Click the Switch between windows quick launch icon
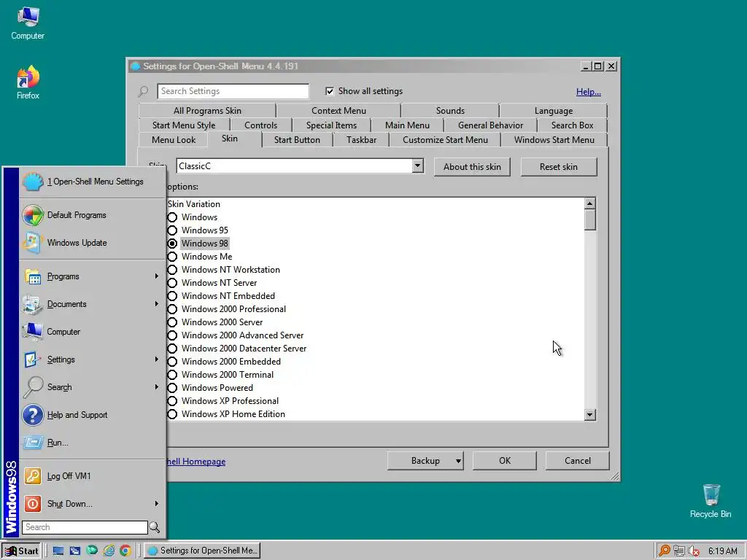Viewport: 747px width, 560px height. [75, 551]
